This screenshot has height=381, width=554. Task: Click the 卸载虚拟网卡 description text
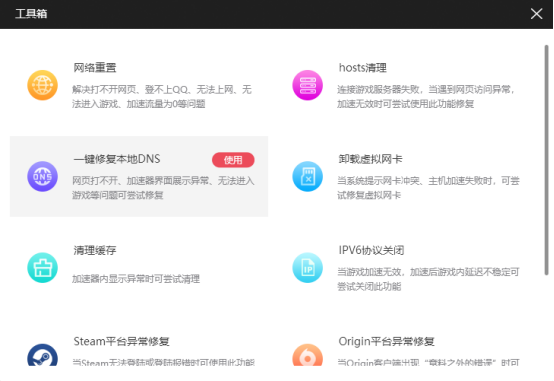point(428,188)
